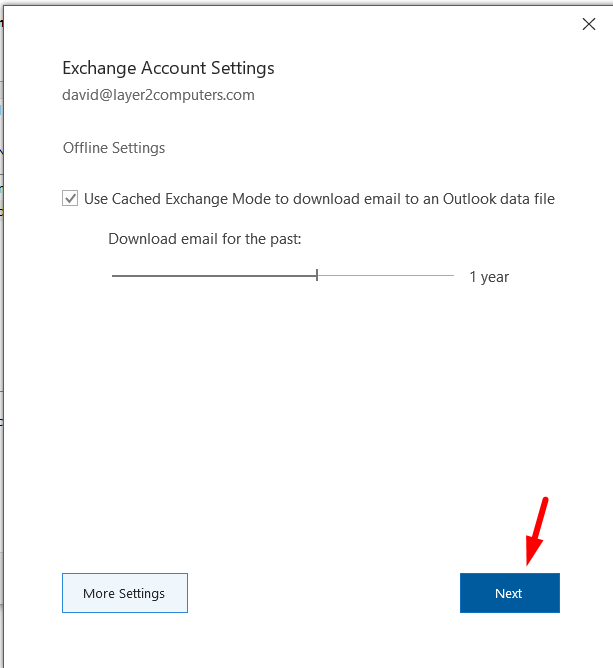Open More Settings

click(125, 593)
